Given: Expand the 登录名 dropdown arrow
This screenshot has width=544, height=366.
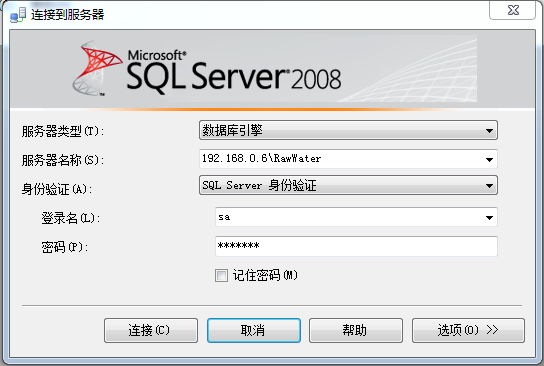Looking at the screenshot, I should 489,218.
